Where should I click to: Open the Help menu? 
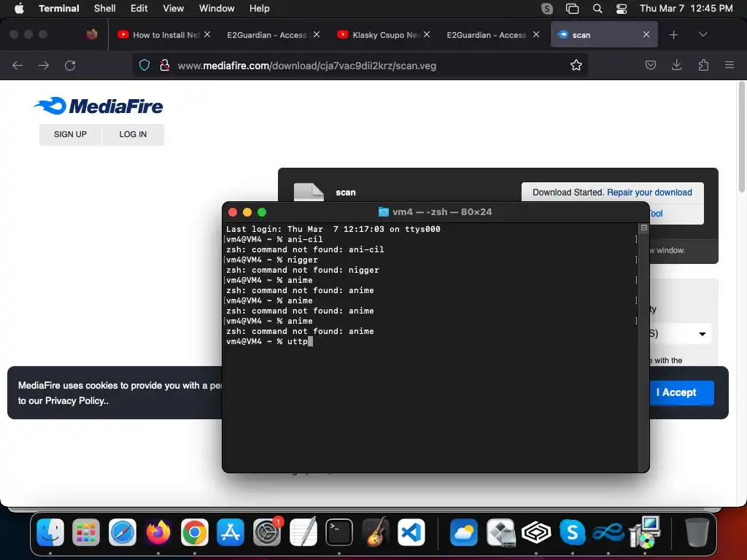pyautogui.click(x=259, y=8)
